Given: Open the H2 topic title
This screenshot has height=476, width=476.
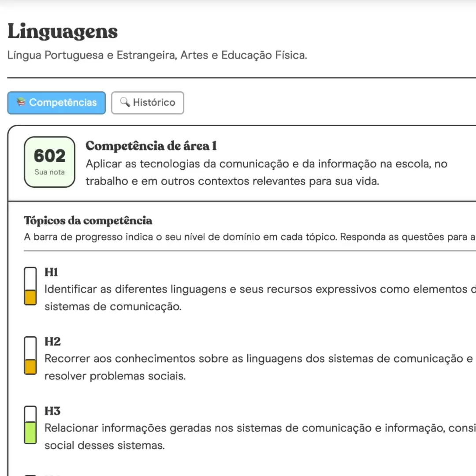Looking at the screenshot, I should (52, 342).
